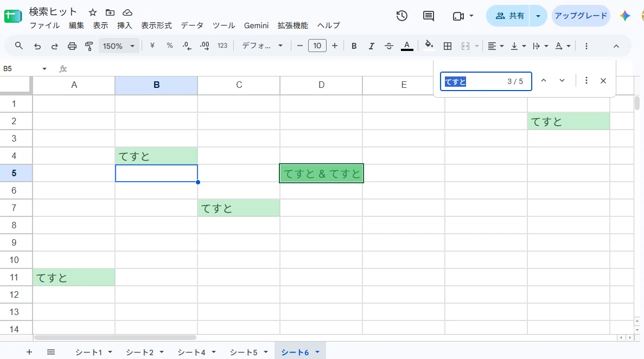Click the アップグレード button
Viewport: 644px width, 359px height.
[x=581, y=16]
